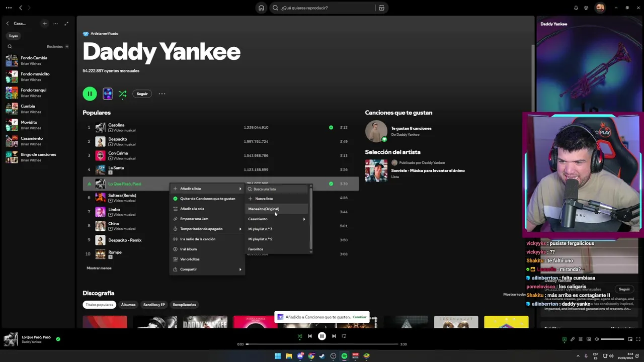
Task: Switch to the Álbumes discography filter
Action: click(x=128, y=305)
